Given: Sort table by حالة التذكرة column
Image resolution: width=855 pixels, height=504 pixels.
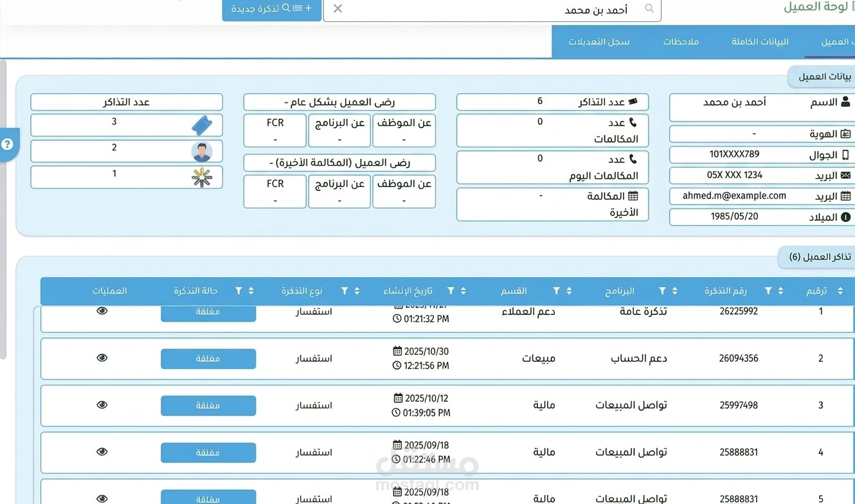Looking at the screenshot, I should point(251,291).
